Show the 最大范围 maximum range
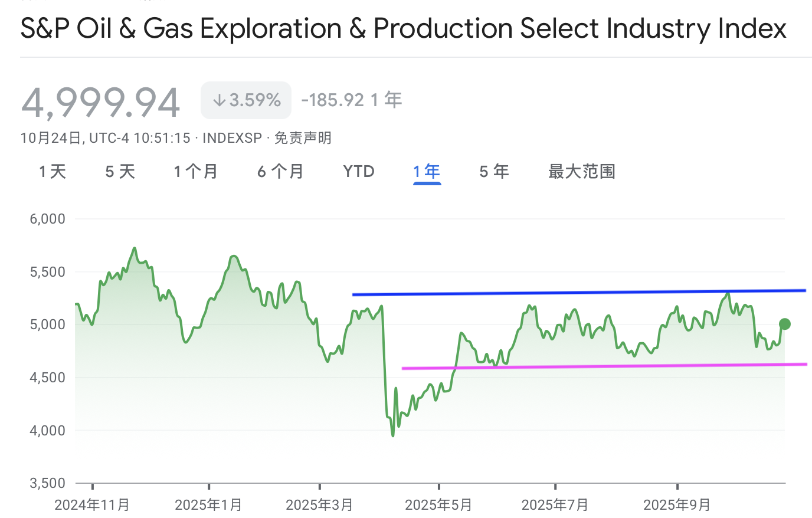The height and width of the screenshot is (518, 812). coord(581,172)
